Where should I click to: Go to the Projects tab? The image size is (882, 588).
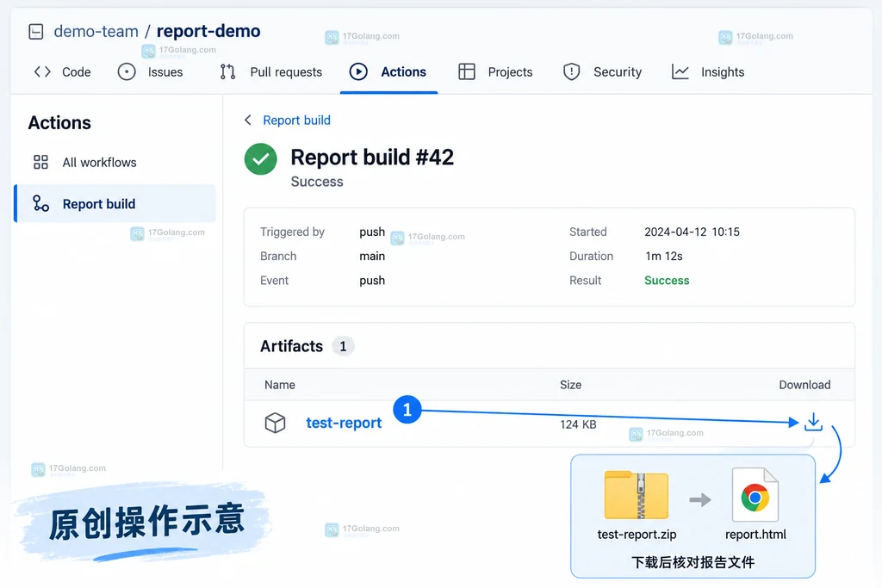point(510,72)
